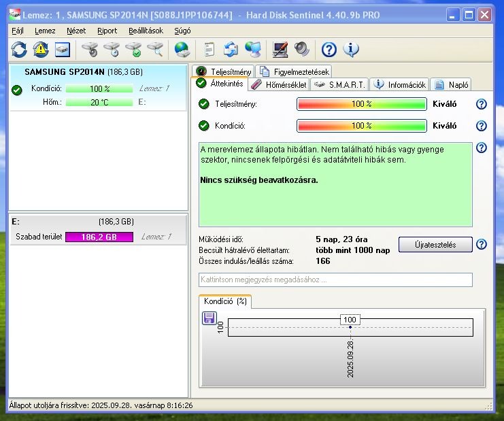Click the notepad report document icon
This screenshot has height=421, width=504.
pyautogui.click(x=209, y=50)
